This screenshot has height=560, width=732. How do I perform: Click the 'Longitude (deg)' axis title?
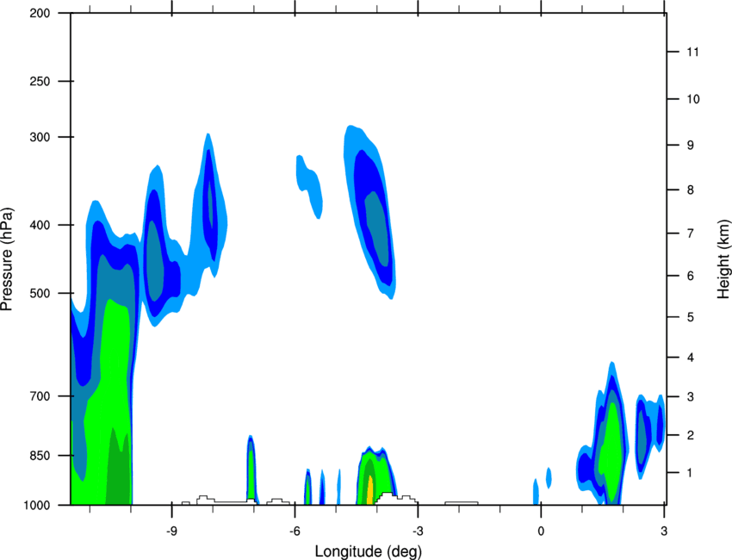coord(369,551)
